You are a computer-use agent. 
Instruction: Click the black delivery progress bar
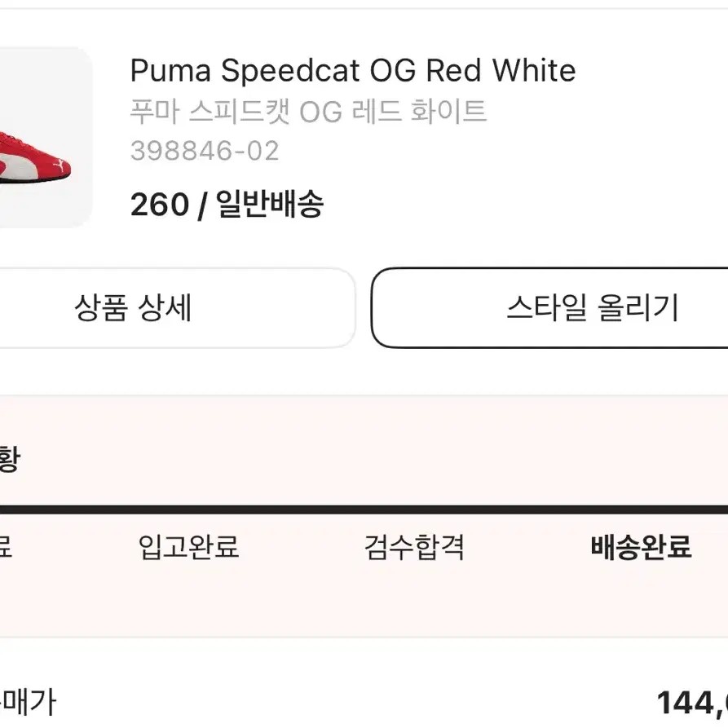(364, 510)
